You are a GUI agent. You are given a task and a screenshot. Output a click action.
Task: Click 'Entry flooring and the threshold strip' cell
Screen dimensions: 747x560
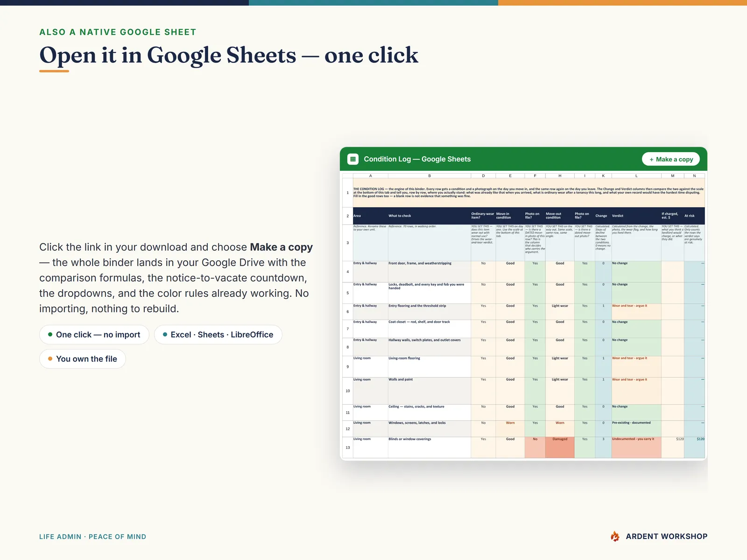pyautogui.click(x=429, y=311)
